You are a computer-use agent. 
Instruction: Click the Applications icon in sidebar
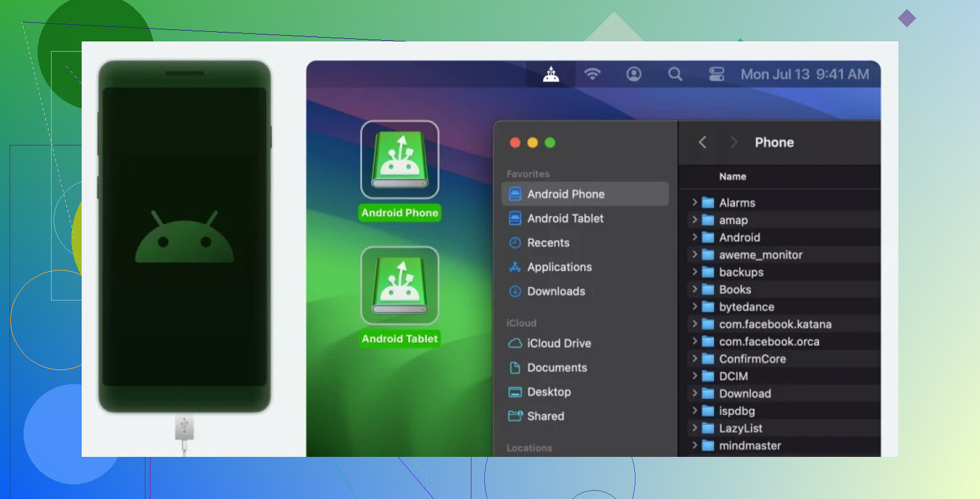tap(515, 267)
